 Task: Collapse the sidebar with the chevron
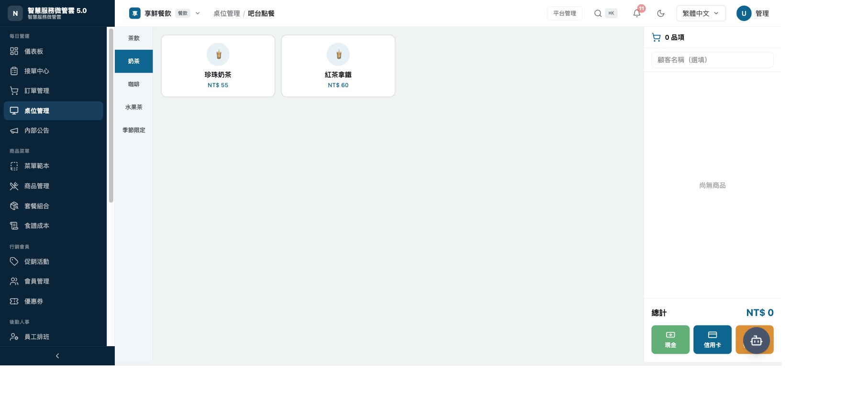pyautogui.click(x=57, y=356)
